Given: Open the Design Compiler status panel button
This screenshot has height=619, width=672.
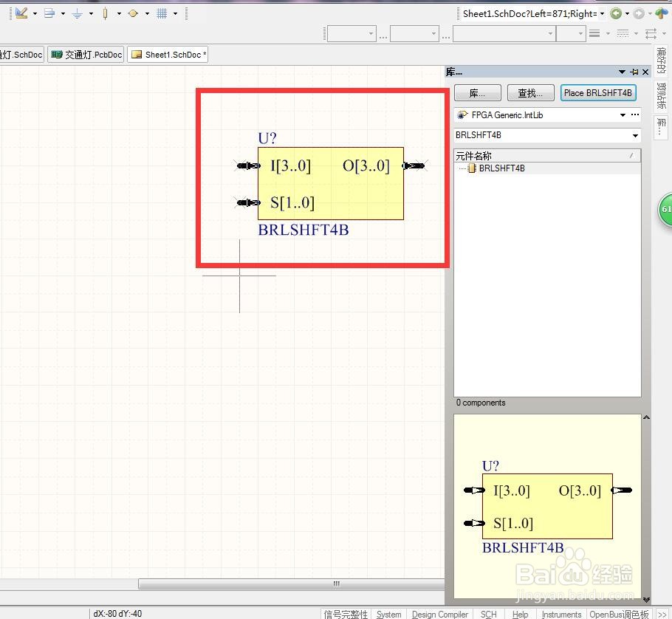Looking at the screenshot, I should (x=440, y=614).
